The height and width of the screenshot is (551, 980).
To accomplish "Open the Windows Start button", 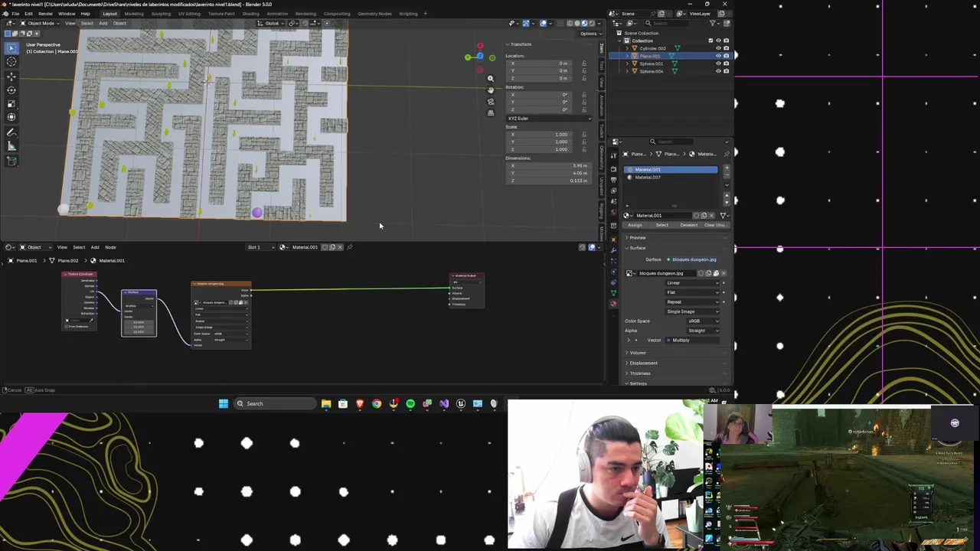I will (x=224, y=403).
